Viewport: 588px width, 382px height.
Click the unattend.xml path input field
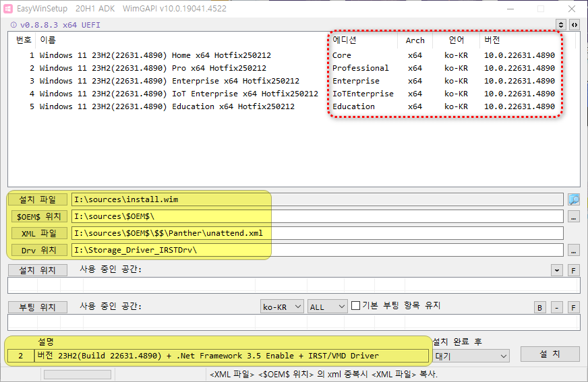(317, 233)
